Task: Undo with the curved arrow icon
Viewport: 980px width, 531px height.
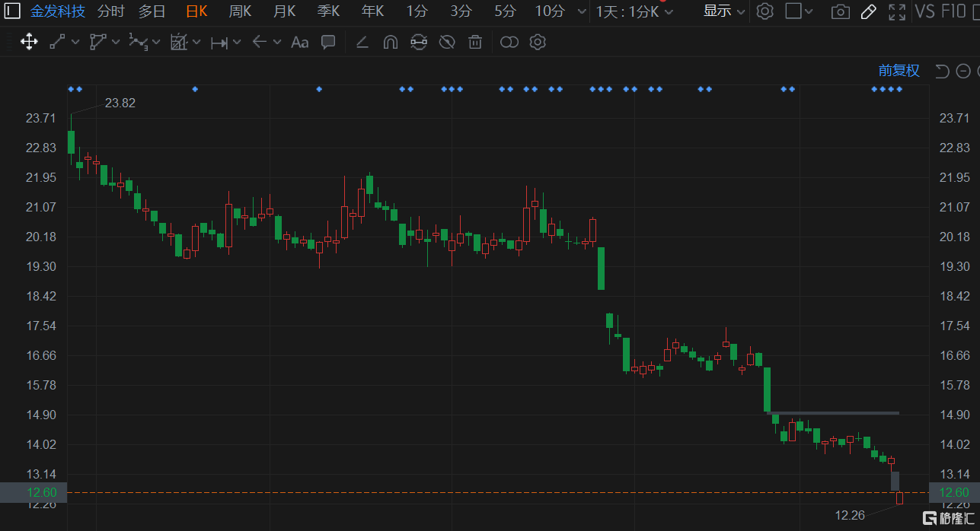Action: (x=942, y=72)
